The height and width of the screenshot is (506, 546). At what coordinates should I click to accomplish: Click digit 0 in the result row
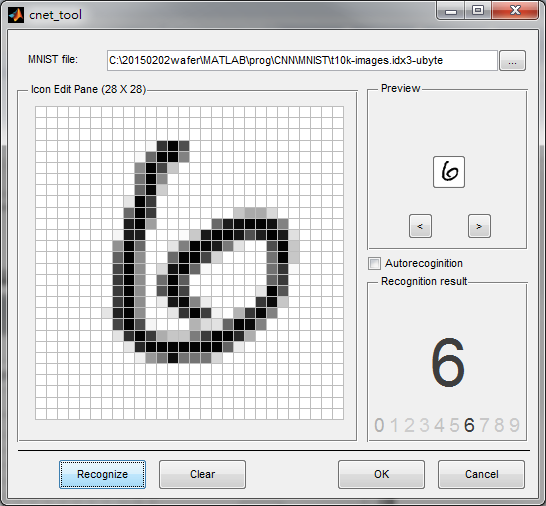click(379, 425)
